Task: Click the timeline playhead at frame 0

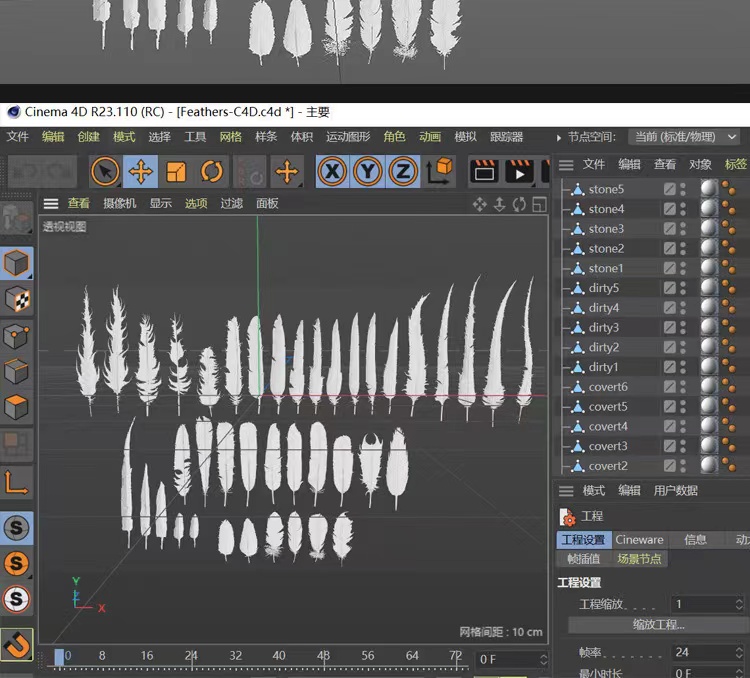Action: 60,657
